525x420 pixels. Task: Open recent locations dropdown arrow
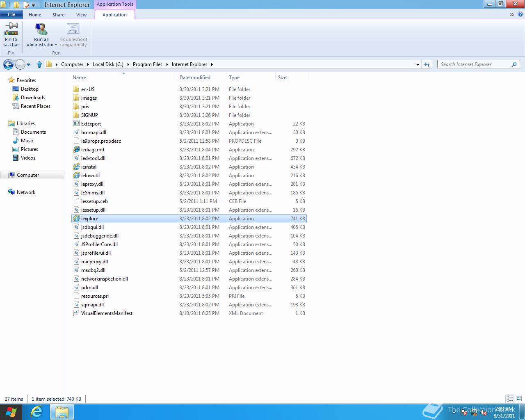coord(28,64)
